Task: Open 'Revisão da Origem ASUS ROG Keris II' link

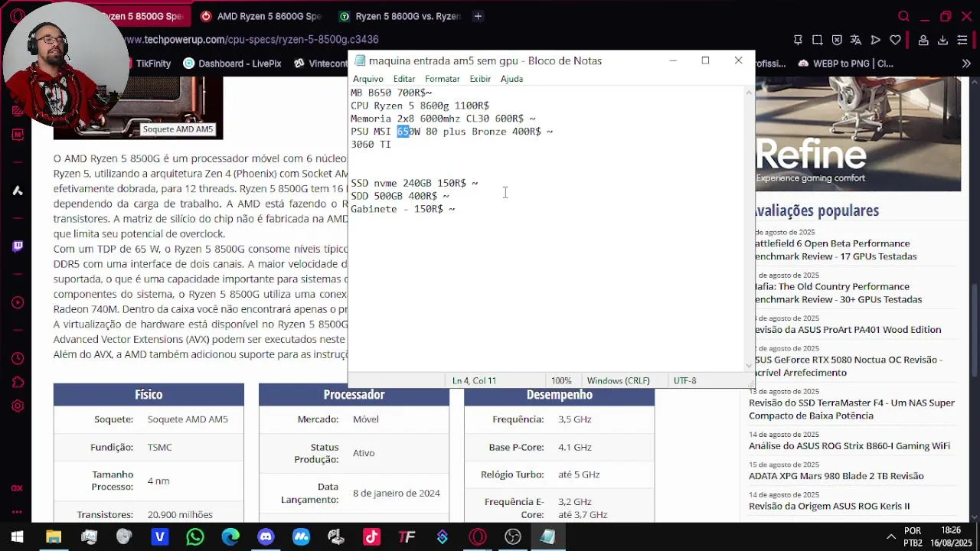Action: click(x=829, y=506)
